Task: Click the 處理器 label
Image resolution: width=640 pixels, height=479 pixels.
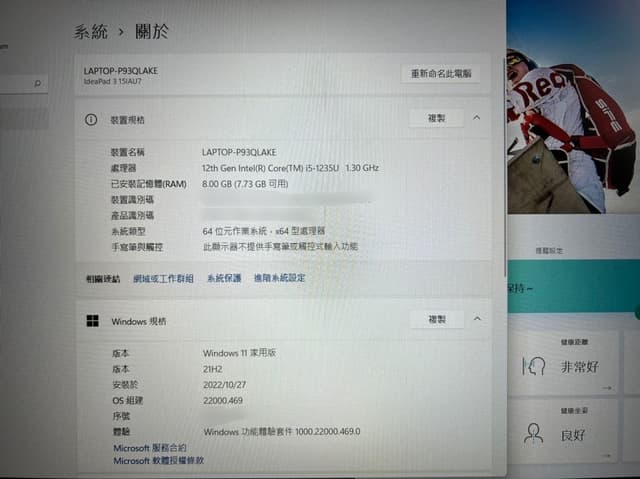Action: 123,168
